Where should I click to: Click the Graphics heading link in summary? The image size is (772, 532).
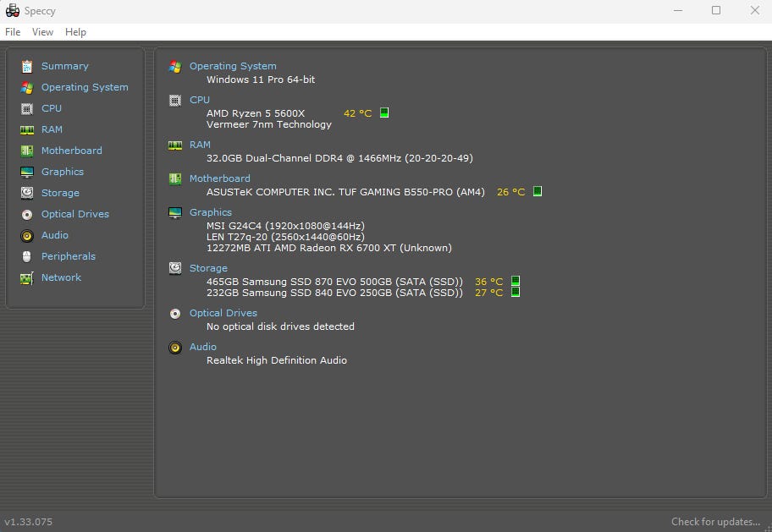point(210,212)
